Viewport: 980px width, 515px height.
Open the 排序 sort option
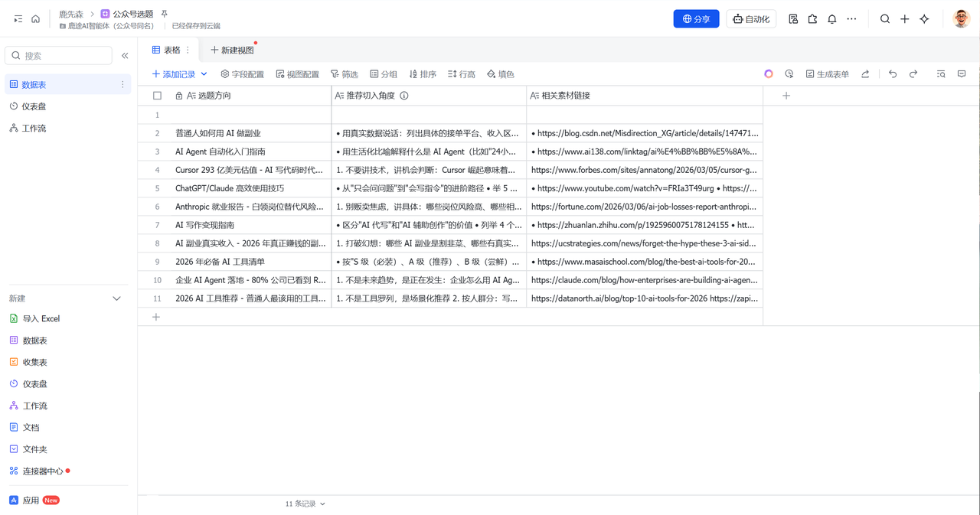coord(423,74)
